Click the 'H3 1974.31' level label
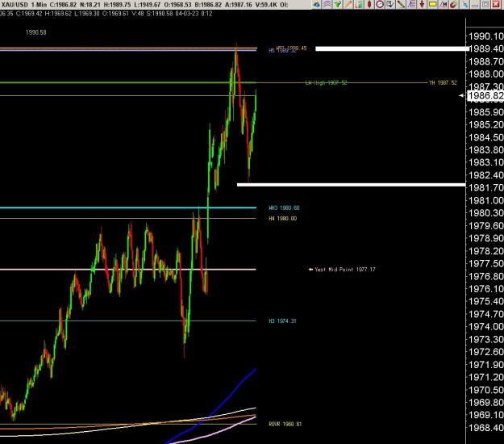This screenshot has width=504, height=444. [282, 320]
